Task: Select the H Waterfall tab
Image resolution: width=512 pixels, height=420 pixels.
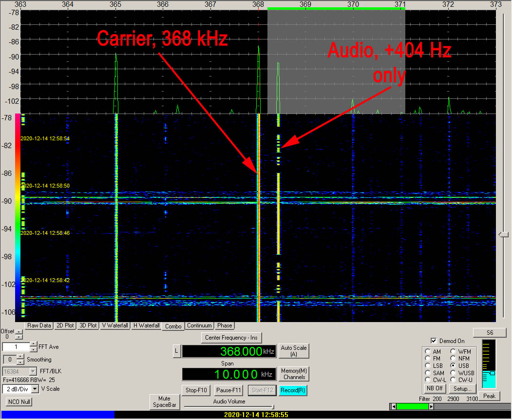Action: point(146,325)
